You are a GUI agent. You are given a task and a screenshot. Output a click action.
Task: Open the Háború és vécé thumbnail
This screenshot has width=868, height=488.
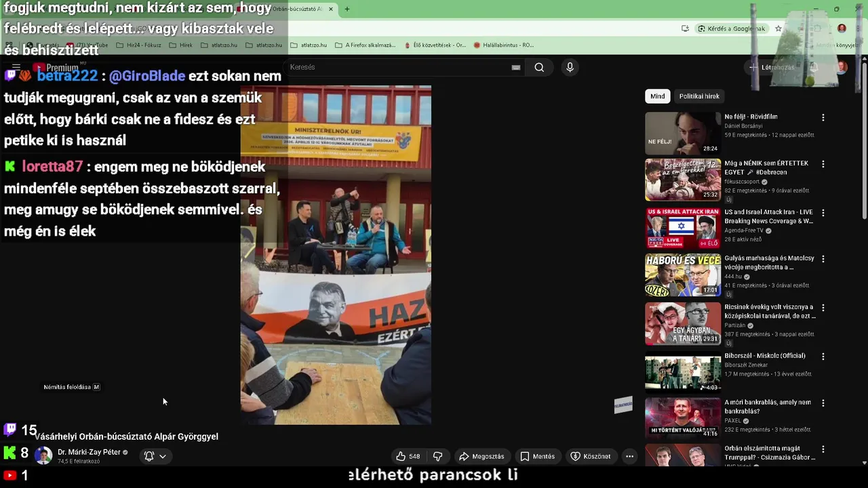tap(683, 275)
